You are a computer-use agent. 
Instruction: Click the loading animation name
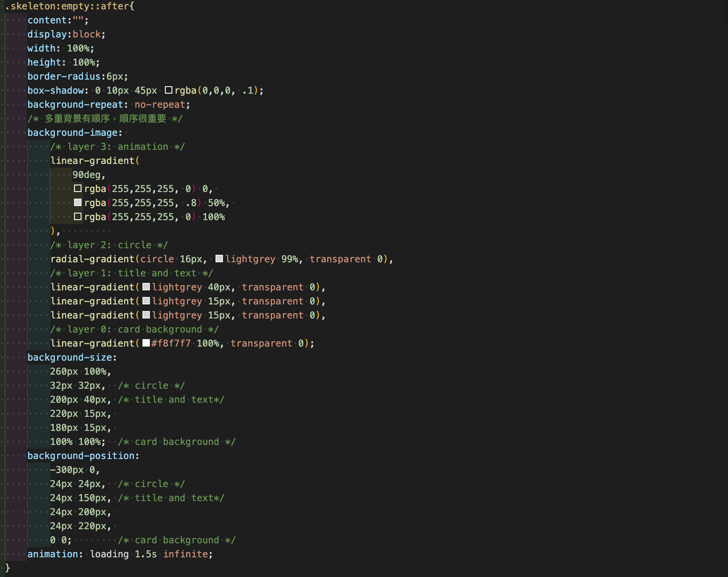(109, 554)
